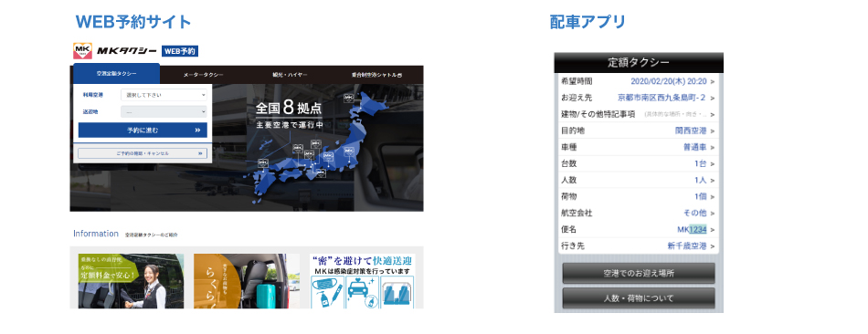
Task: Click the 定額タクシー header title
Action: (x=639, y=62)
